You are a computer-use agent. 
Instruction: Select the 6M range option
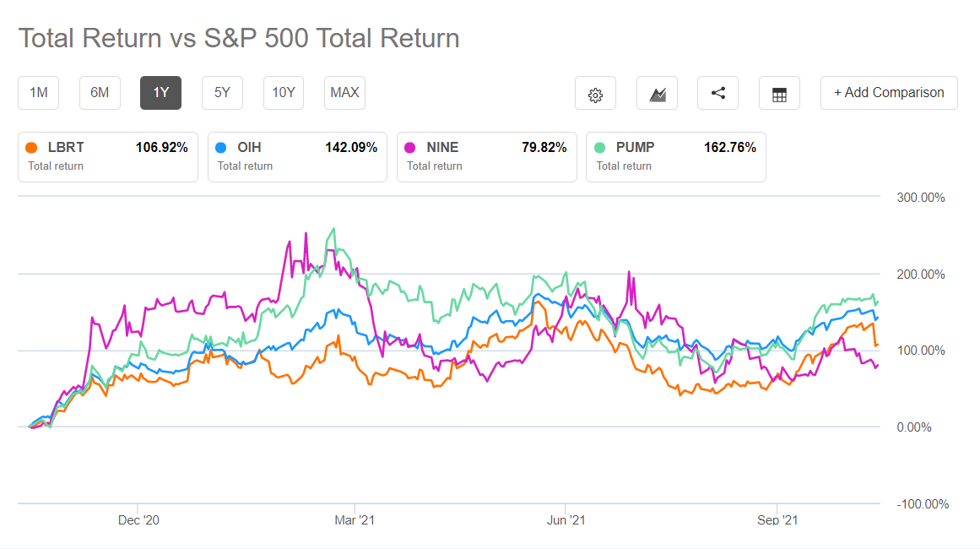pyautogui.click(x=100, y=93)
